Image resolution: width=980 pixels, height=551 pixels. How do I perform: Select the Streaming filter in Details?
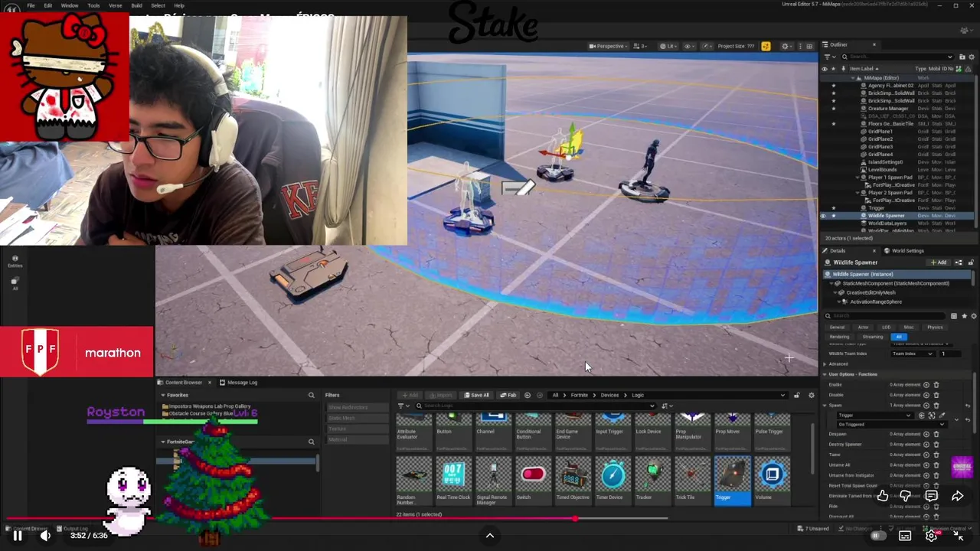coord(873,337)
